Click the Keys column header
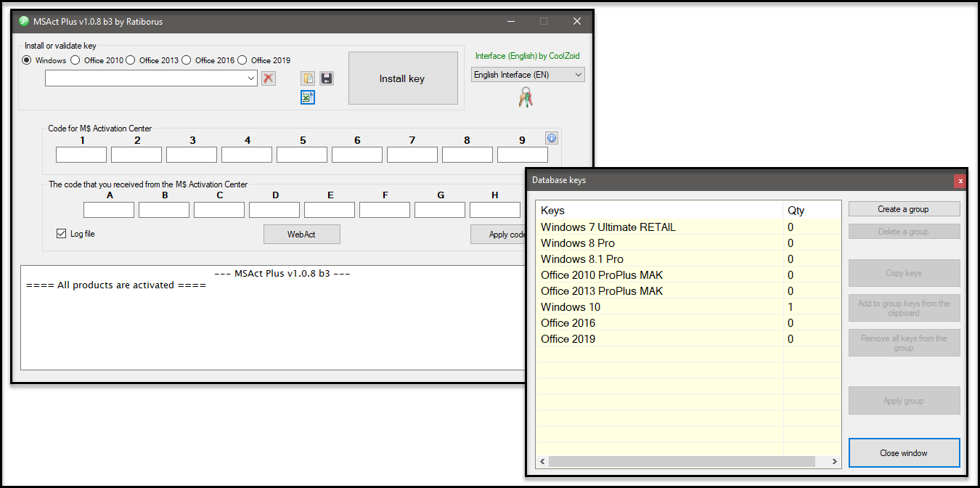The image size is (980, 488). (660, 211)
